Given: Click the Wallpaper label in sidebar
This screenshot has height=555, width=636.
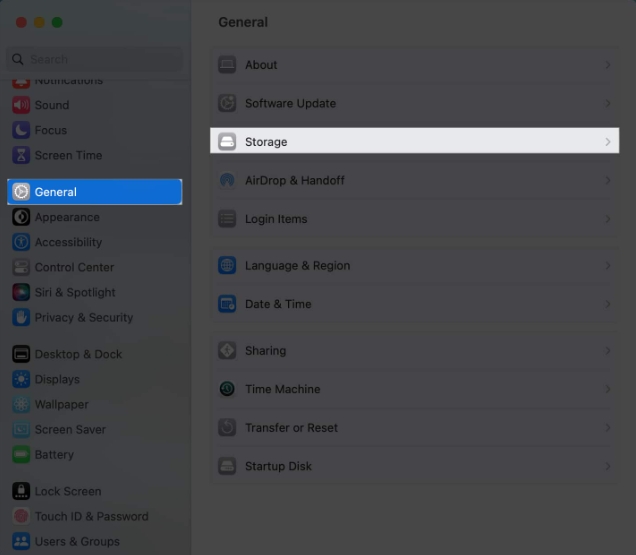Looking at the screenshot, I should pyautogui.click(x=62, y=404).
